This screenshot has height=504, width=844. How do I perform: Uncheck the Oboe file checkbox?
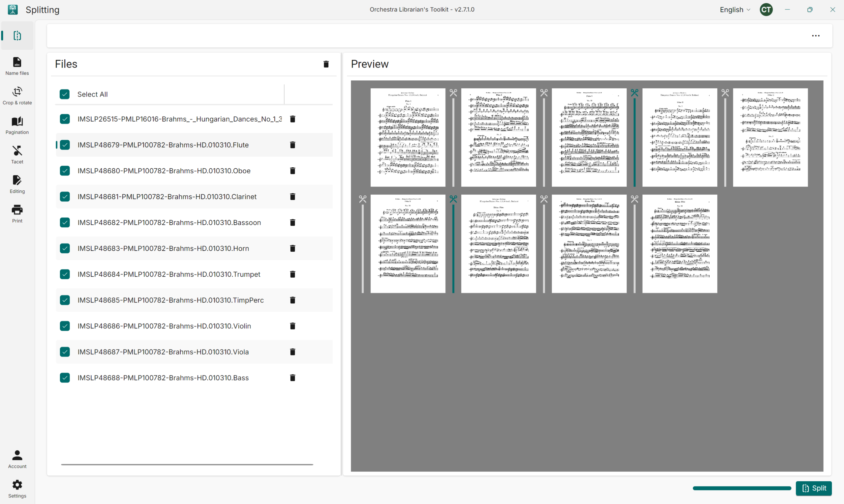[65, 171]
